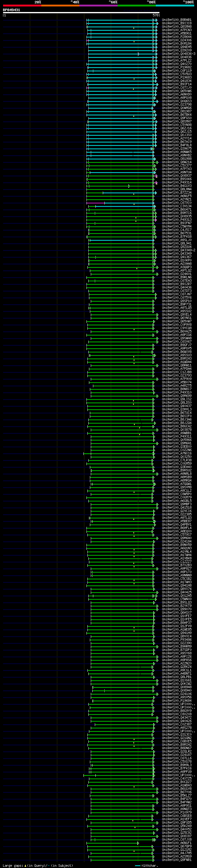This screenshot has height=868, width=197.
Task: Open hit UniRef100_B9I318
Action: click(176, 23)
